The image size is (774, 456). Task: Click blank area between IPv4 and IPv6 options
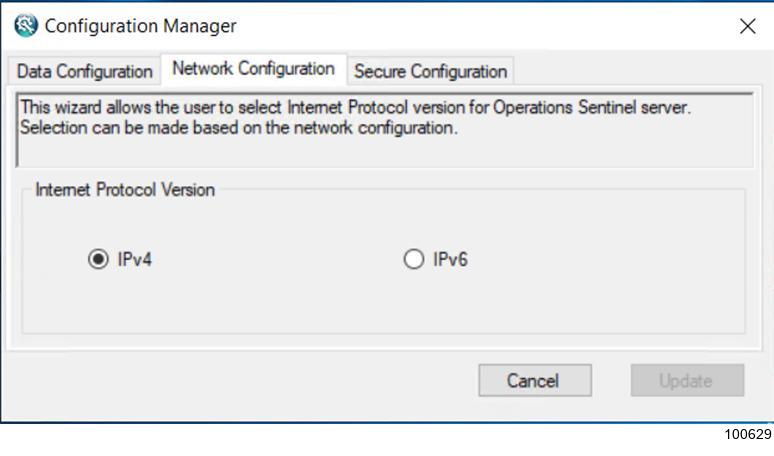tap(276, 260)
